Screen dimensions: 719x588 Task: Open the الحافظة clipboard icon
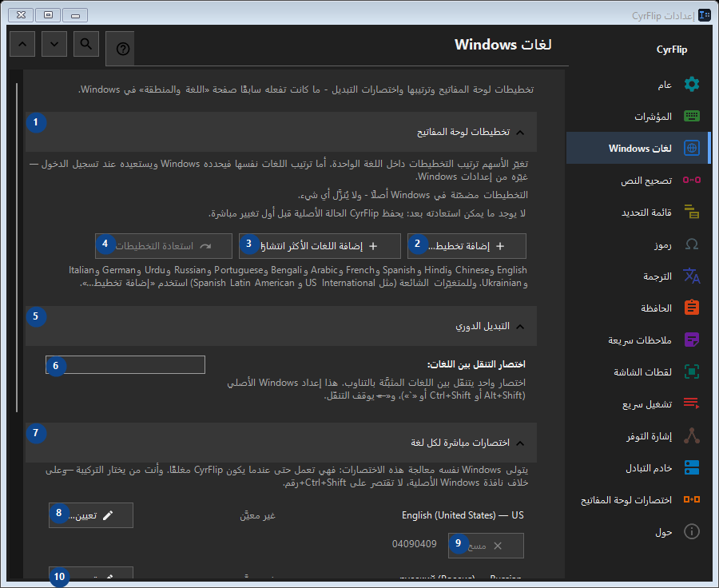click(692, 308)
